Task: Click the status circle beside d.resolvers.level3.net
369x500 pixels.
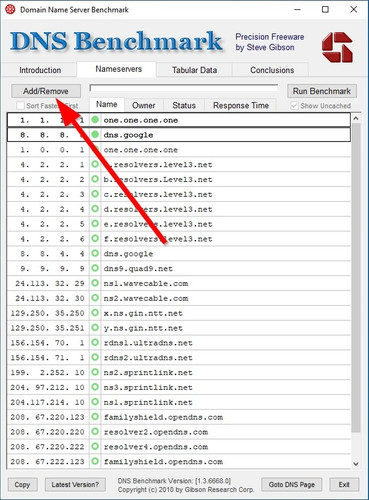Action: click(x=95, y=209)
